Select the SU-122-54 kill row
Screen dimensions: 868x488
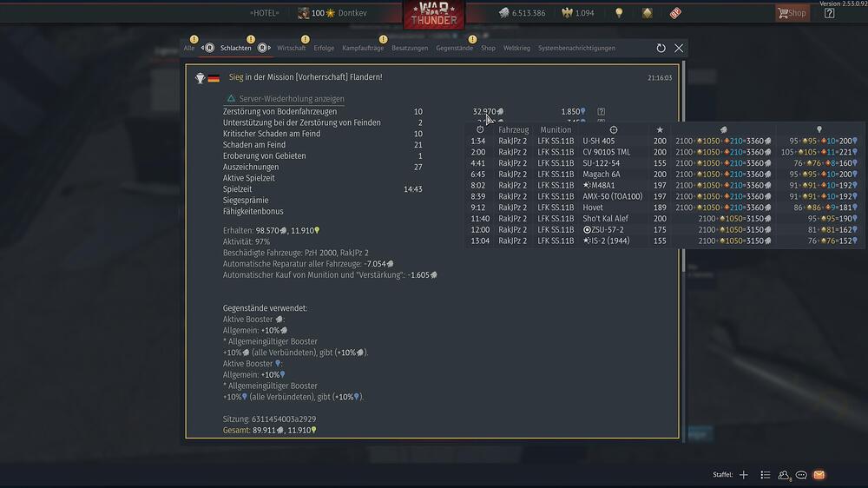click(x=663, y=163)
